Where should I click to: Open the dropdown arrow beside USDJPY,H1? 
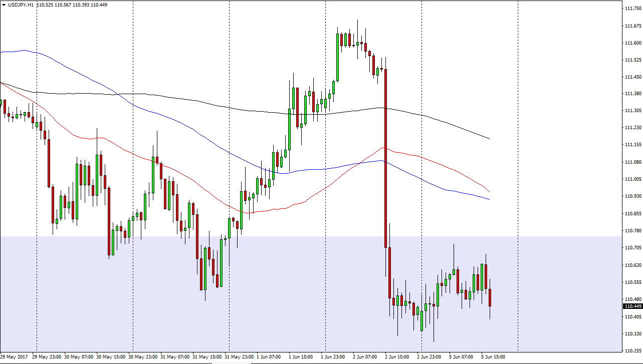tap(4, 5)
